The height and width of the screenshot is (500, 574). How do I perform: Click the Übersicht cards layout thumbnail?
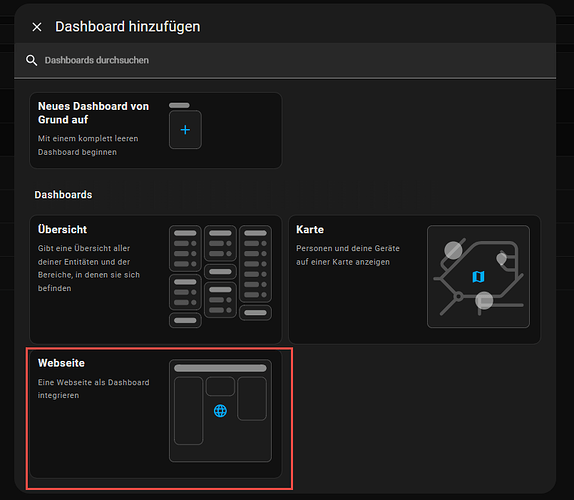click(220, 276)
